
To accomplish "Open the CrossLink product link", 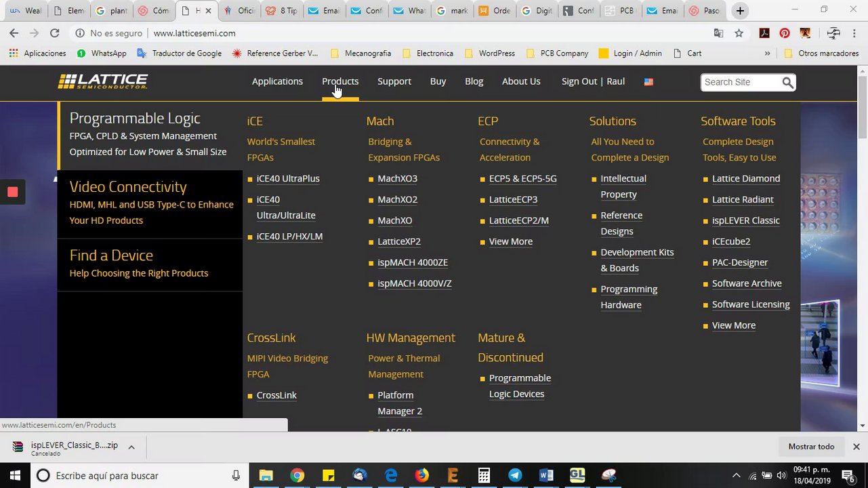I will (x=276, y=396).
